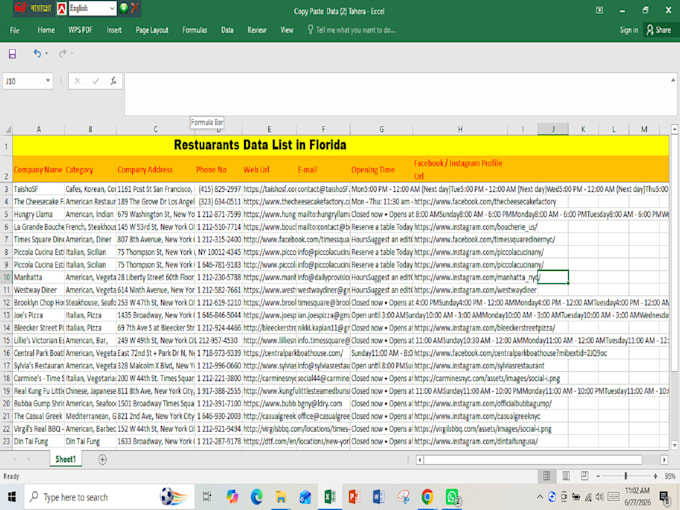Open Google Chrome from taskbar
Viewport: 680px width, 510px height.
(x=427, y=497)
